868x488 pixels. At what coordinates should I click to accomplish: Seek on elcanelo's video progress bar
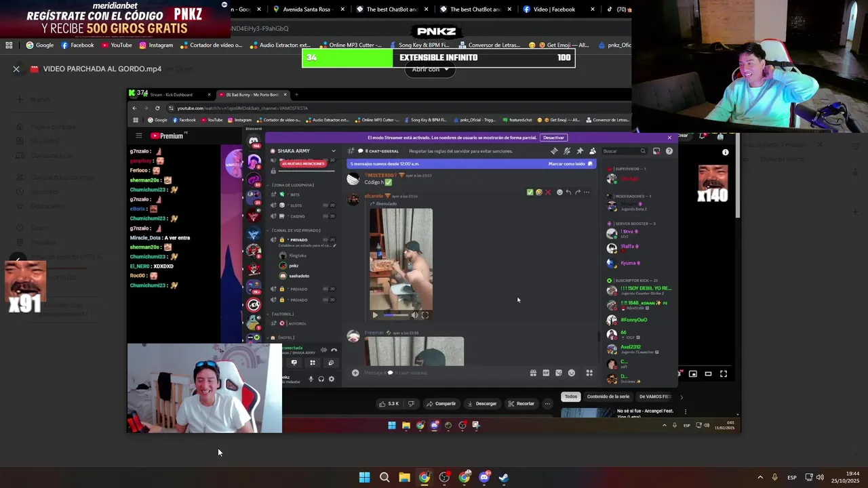(395, 315)
